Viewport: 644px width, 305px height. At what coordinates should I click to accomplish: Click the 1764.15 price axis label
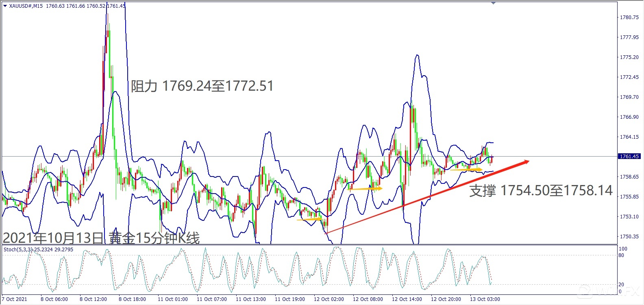click(x=629, y=137)
